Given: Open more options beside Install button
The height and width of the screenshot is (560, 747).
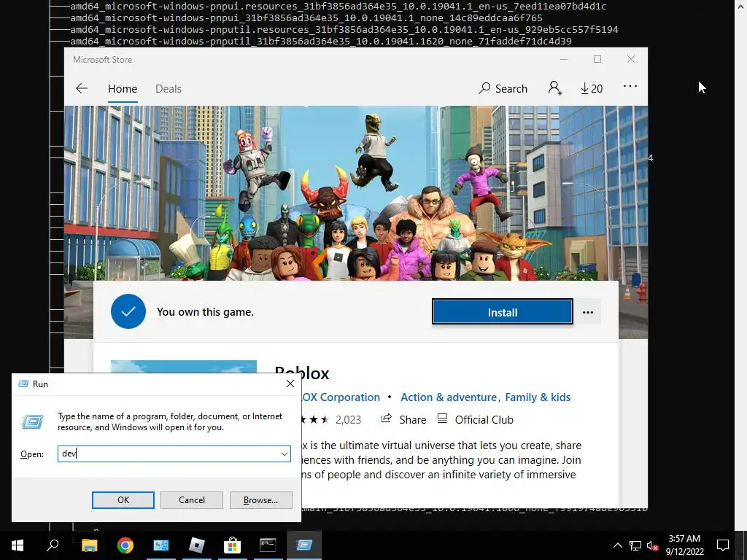Looking at the screenshot, I should 588,312.
